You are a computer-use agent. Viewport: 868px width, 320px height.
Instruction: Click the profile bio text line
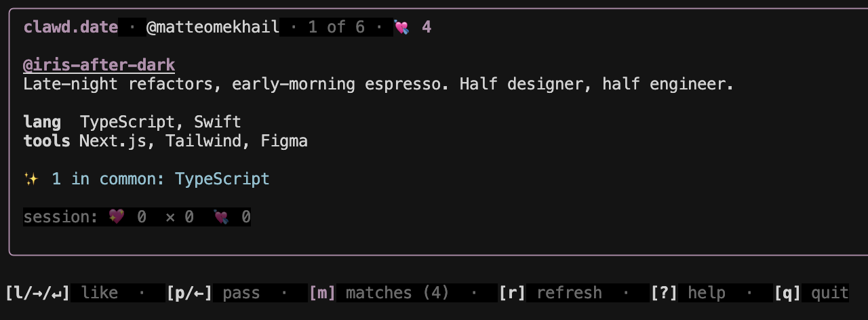378,85
